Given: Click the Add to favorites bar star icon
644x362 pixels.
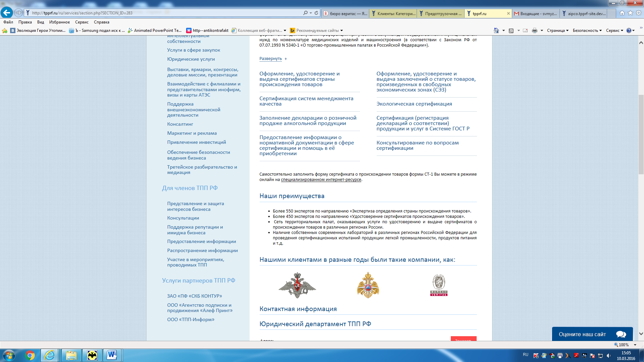Looking at the screenshot, I should (5, 31).
